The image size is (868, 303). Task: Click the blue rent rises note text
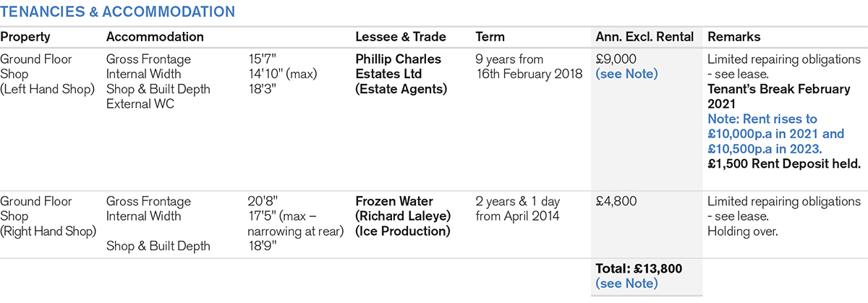(775, 134)
